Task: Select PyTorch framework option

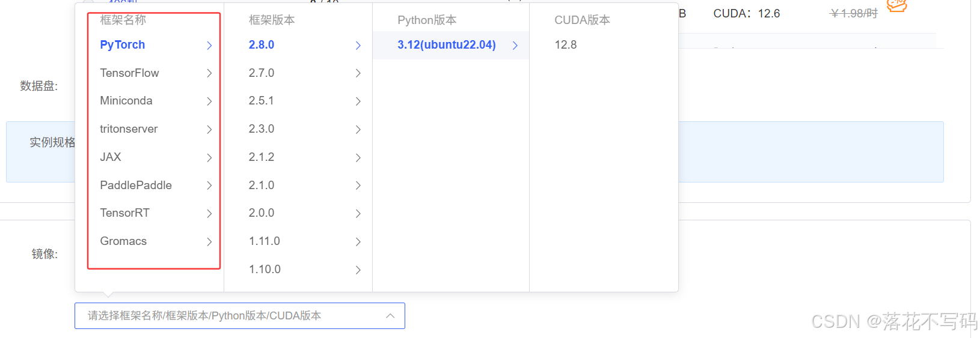Action: point(123,45)
